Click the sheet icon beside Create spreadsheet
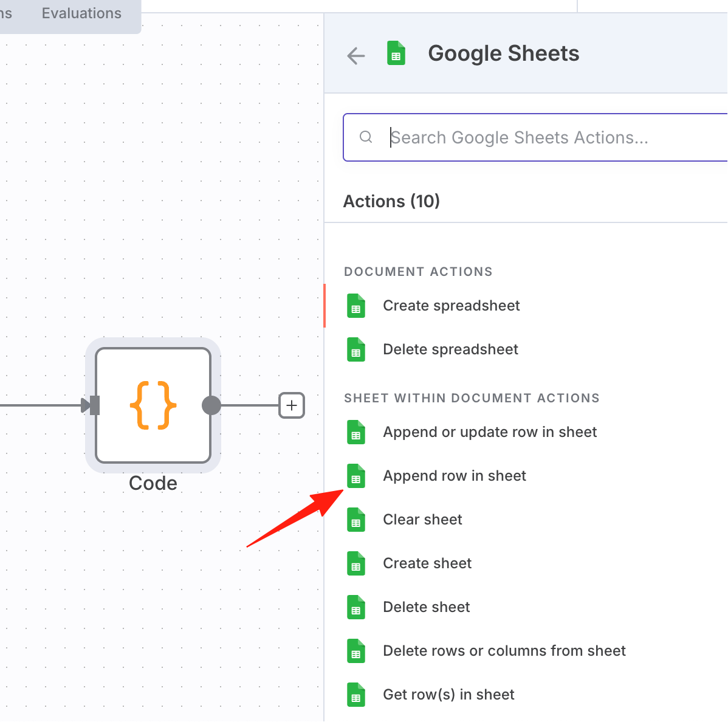Image resolution: width=728 pixels, height=722 pixels. (356, 306)
